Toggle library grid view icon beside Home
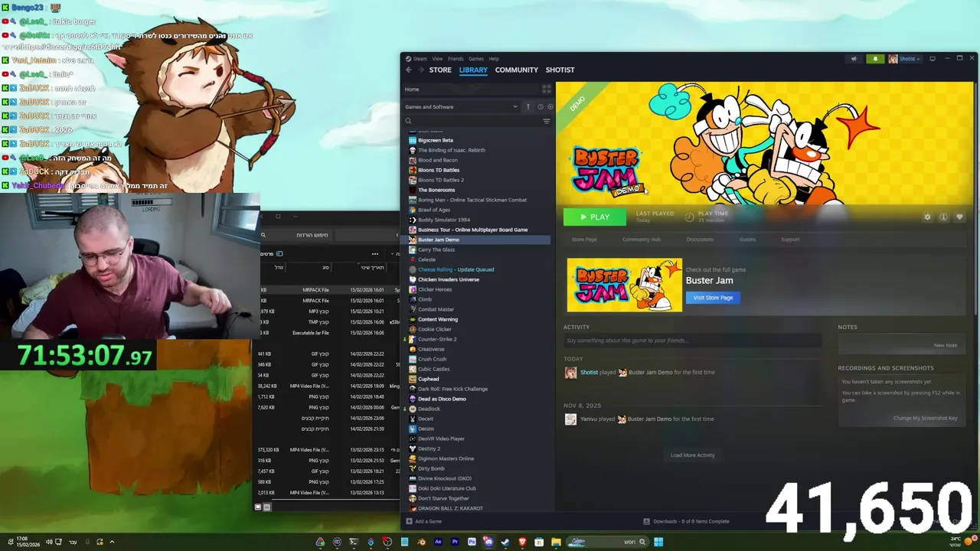This screenshot has width=980, height=551. point(546,90)
